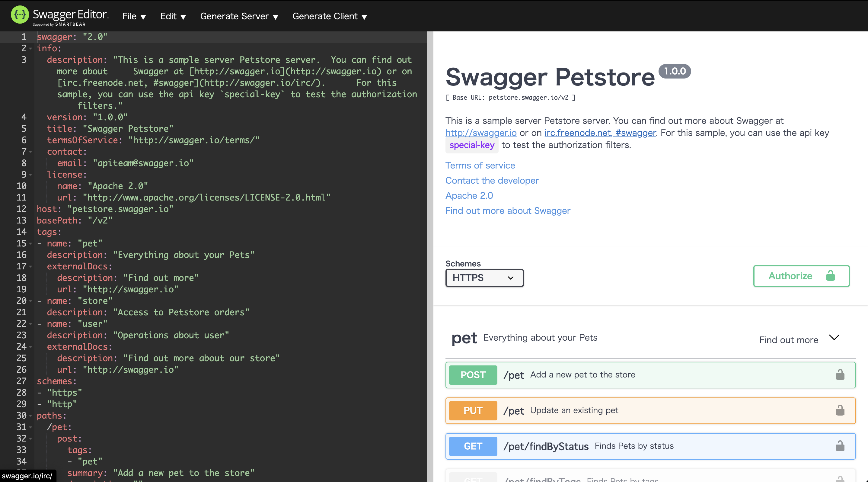Collapse the pet section chevron
868x482 pixels.
click(x=834, y=337)
